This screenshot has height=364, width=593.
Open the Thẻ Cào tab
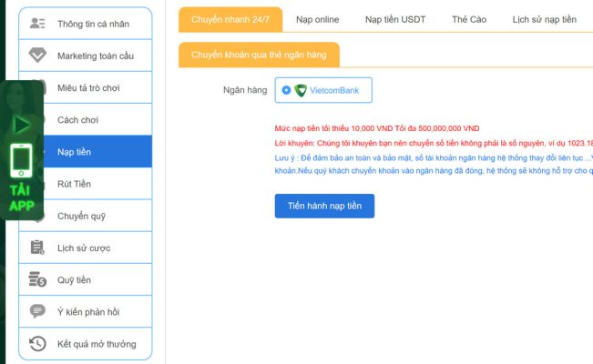point(469,20)
